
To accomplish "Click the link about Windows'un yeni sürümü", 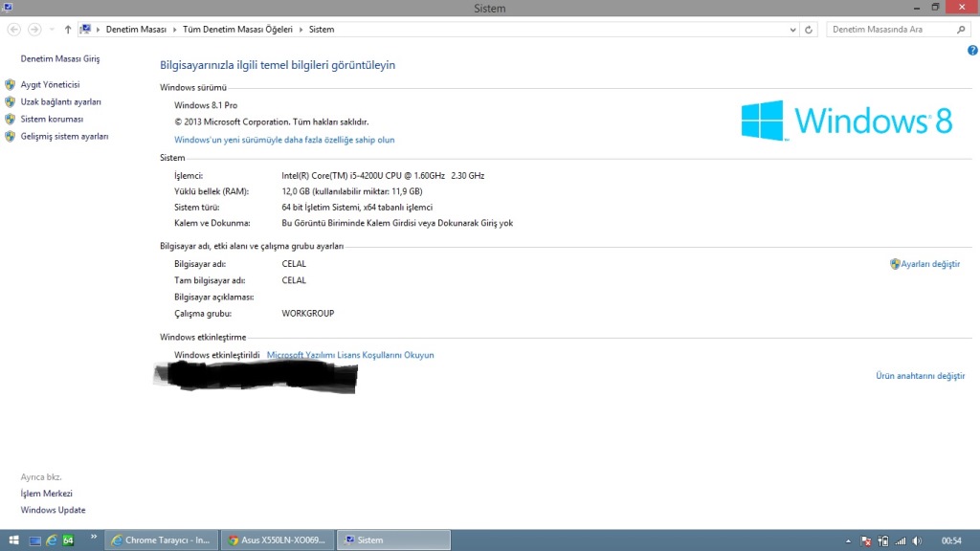I will point(284,140).
